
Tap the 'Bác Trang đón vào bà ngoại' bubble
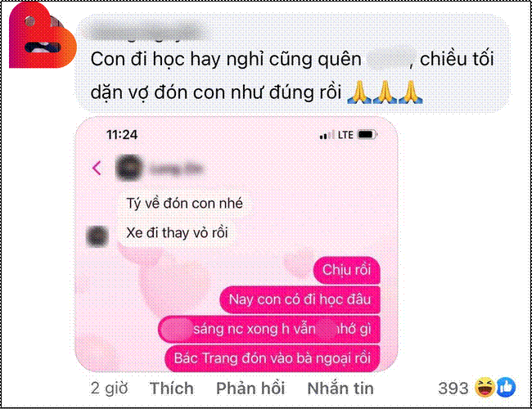point(272,358)
